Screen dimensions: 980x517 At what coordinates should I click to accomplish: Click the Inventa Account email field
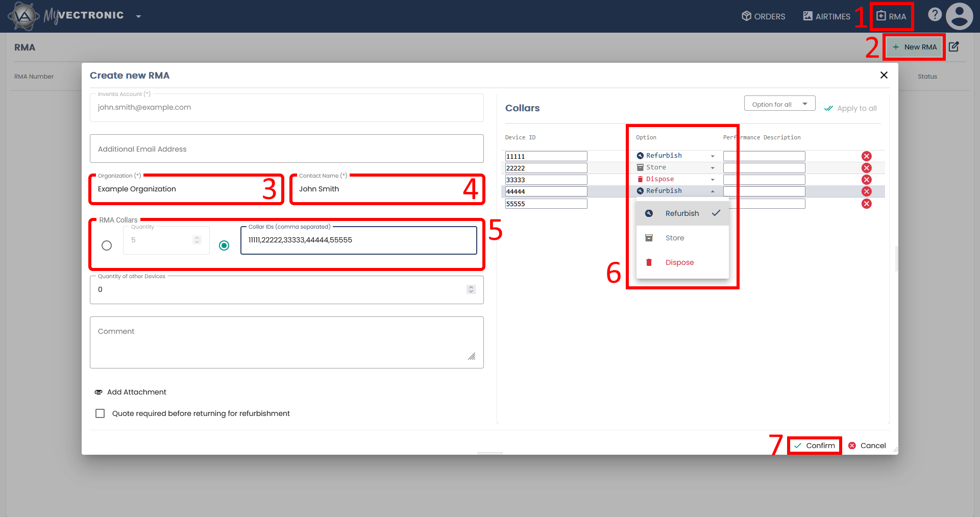pyautogui.click(x=287, y=108)
